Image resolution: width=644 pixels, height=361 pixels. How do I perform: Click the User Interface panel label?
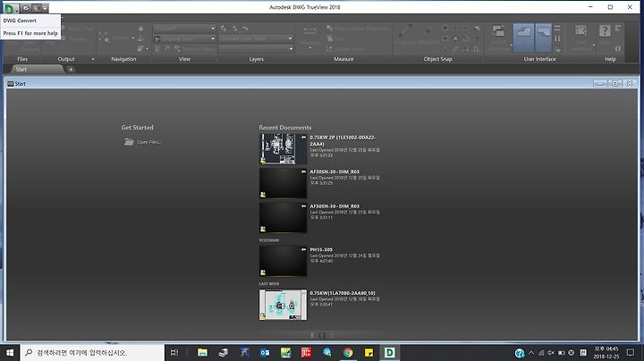pos(539,59)
